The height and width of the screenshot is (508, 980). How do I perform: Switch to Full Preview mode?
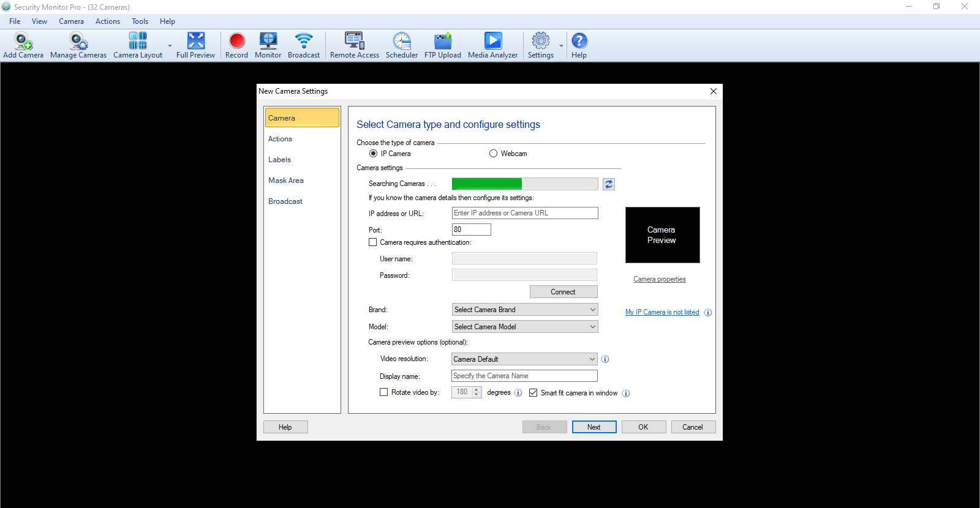[x=195, y=45]
